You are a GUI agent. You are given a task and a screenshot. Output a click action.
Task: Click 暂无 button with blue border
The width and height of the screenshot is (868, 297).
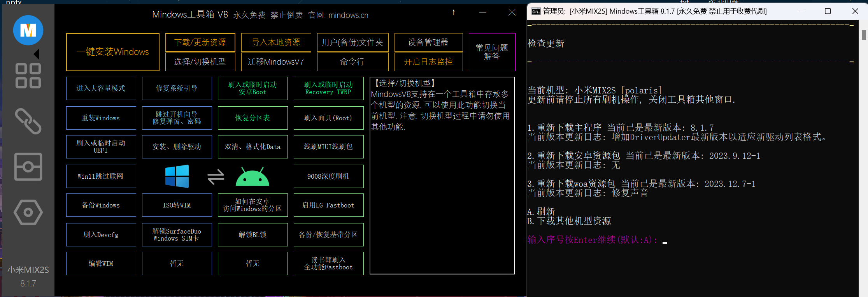tap(177, 264)
